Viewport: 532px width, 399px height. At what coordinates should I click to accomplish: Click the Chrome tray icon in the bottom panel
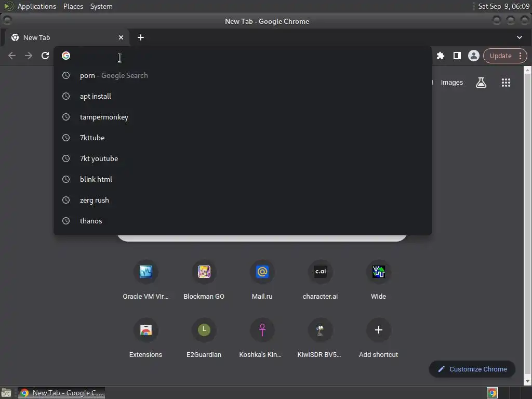[493, 393]
